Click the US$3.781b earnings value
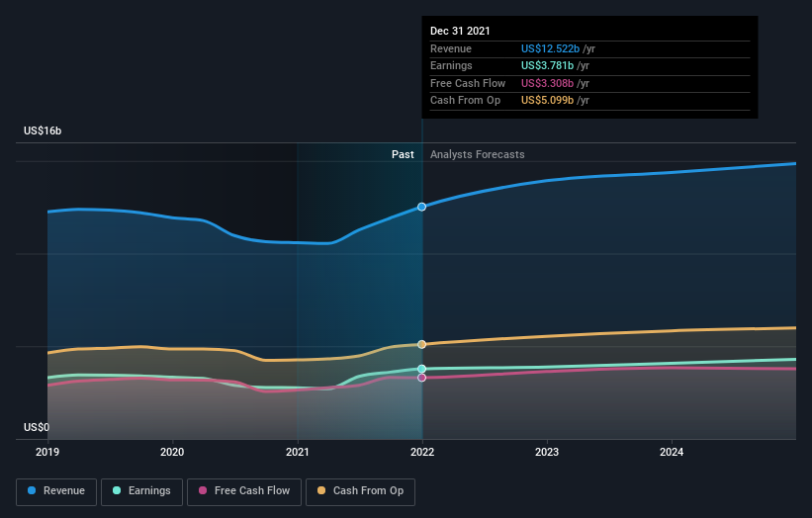This screenshot has width=812, height=518. click(x=547, y=65)
